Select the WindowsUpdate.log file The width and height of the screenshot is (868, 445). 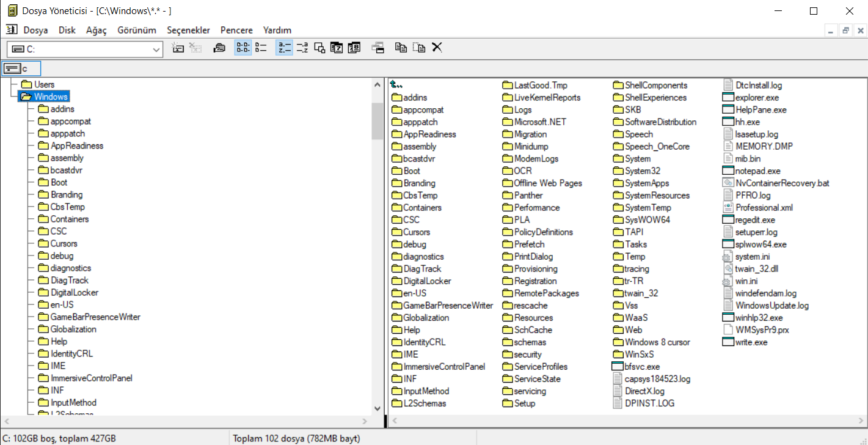(765, 306)
